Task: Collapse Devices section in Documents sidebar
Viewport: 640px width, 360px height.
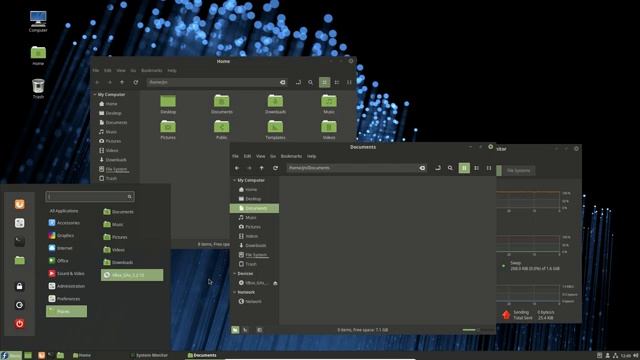Action: (234, 273)
